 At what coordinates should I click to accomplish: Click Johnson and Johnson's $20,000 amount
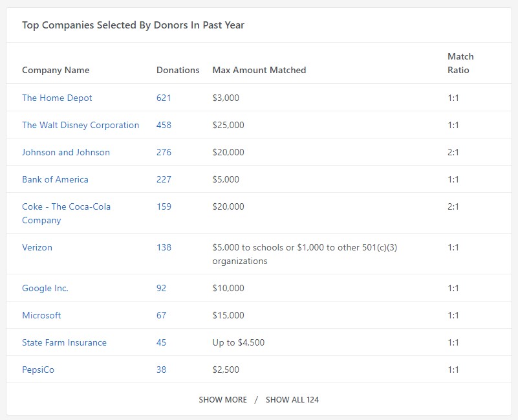[228, 152]
